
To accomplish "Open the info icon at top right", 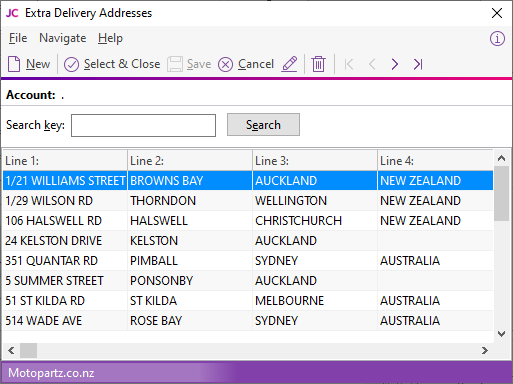I will pos(497,39).
